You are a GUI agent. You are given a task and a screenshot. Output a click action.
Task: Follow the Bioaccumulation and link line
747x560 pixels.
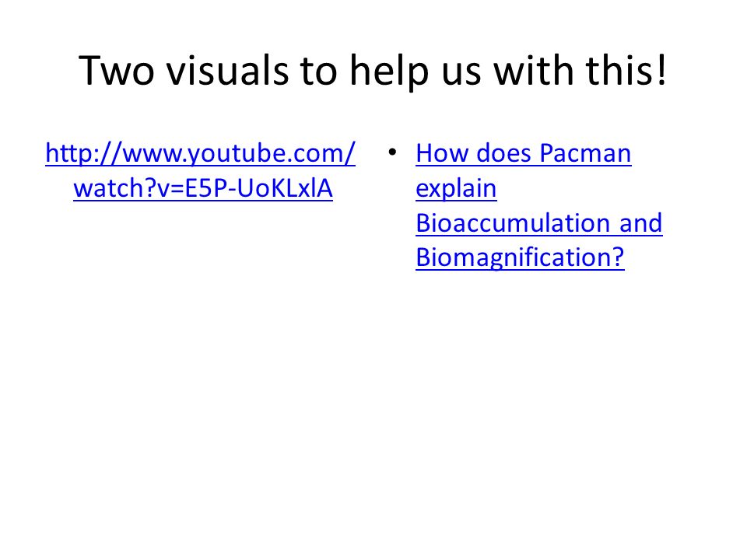click(538, 223)
